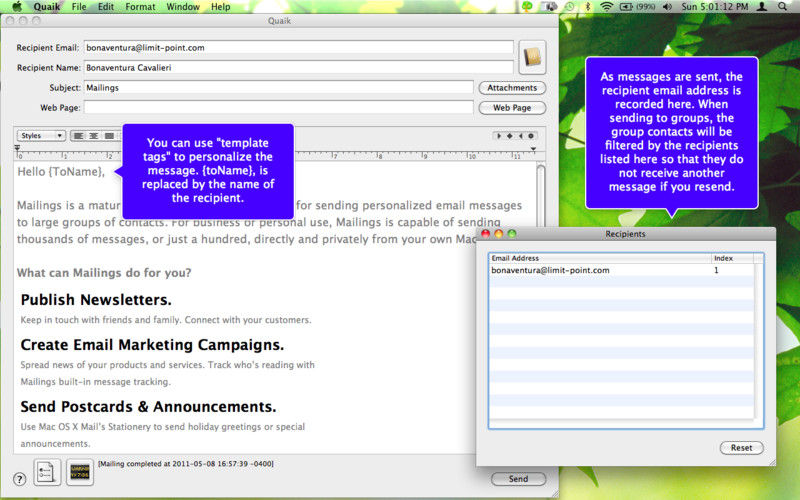Screen dimensions: 800x500
Task: Open the options document icon button
Action: pyautogui.click(x=47, y=472)
